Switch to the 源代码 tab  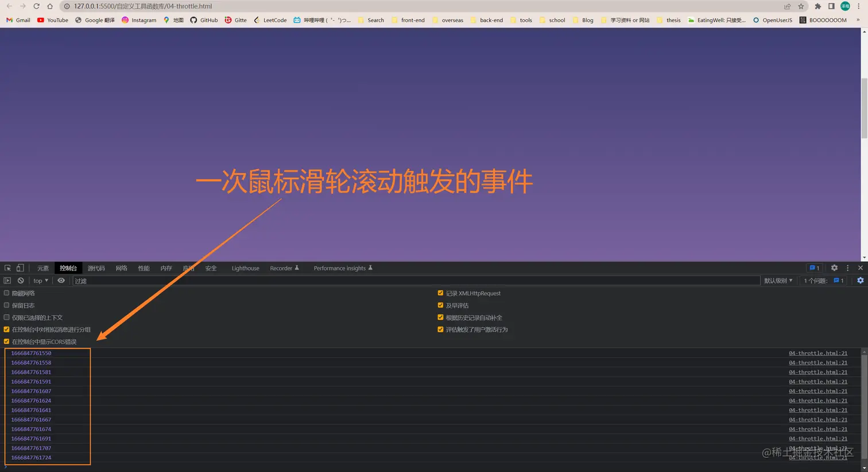96,268
